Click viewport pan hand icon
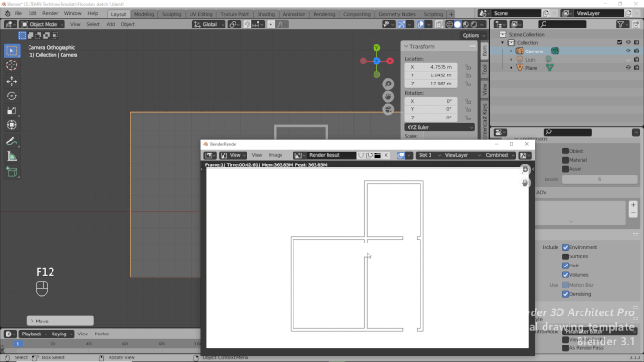This screenshot has width=644, height=362. point(387,96)
